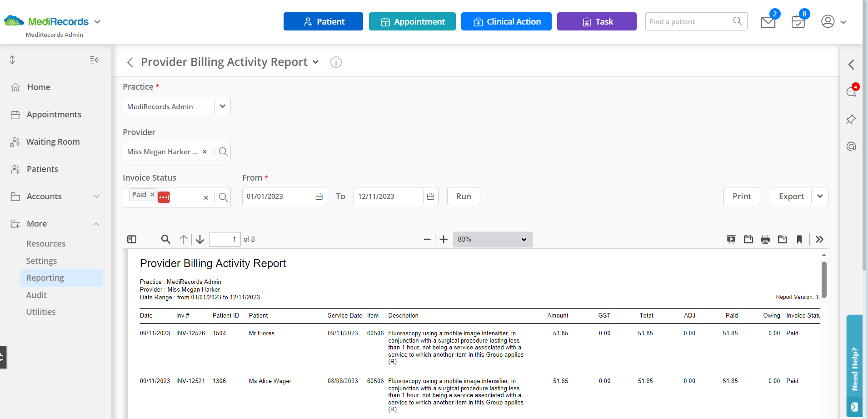Remove Miss Megan Harker from Provider field

[x=205, y=152]
